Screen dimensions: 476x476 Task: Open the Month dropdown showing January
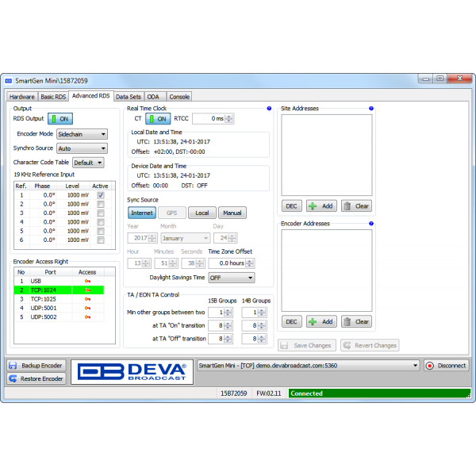pyautogui.click(x=185, y=238)
